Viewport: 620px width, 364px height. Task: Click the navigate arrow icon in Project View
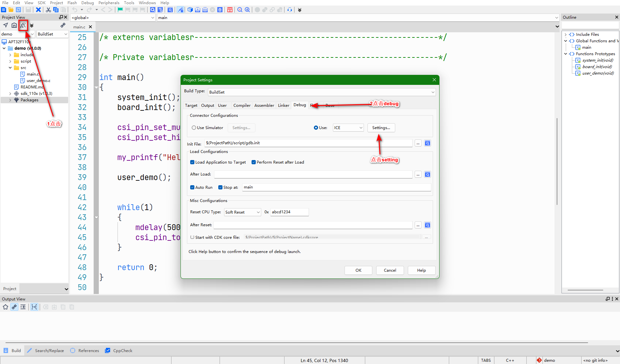tap(6, 25)
